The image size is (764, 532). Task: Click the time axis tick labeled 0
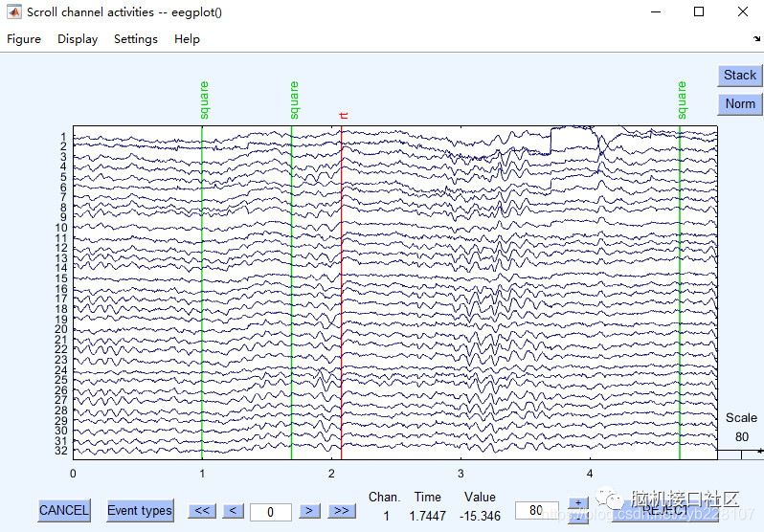click(x=73, y=474)
